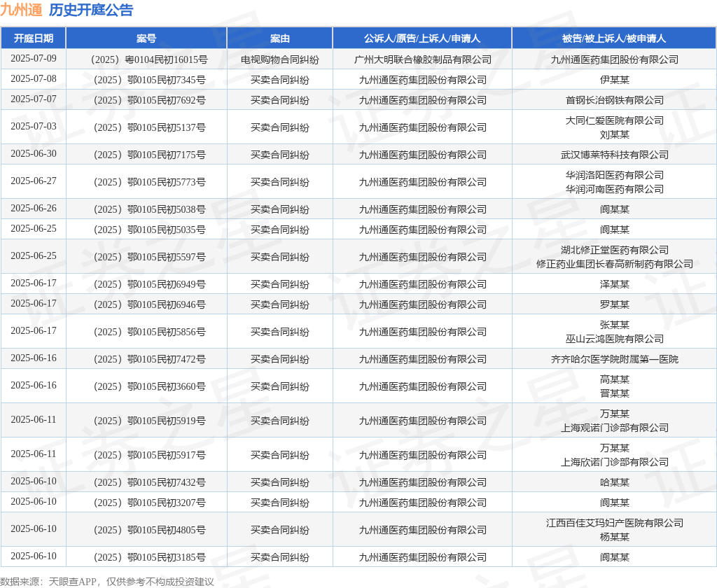
Task: Click defendant 首钢长治钢铁有限公司
Action: [x=615, y=100]
